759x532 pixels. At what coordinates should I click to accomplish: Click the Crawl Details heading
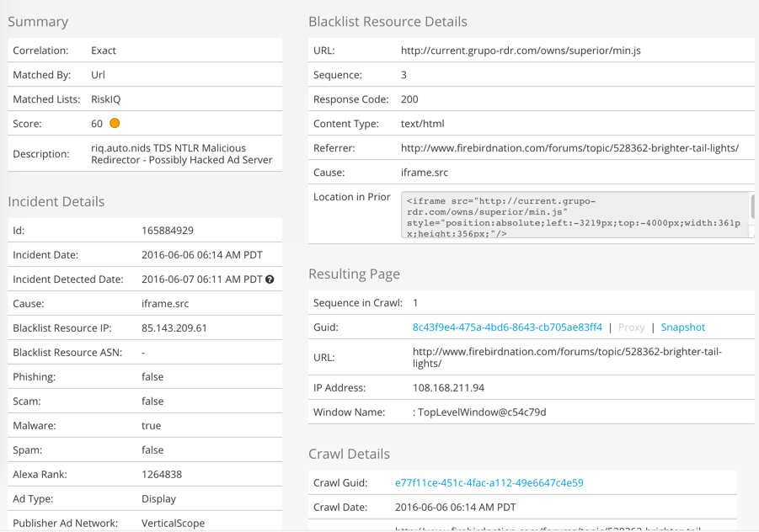coord(349,454)
